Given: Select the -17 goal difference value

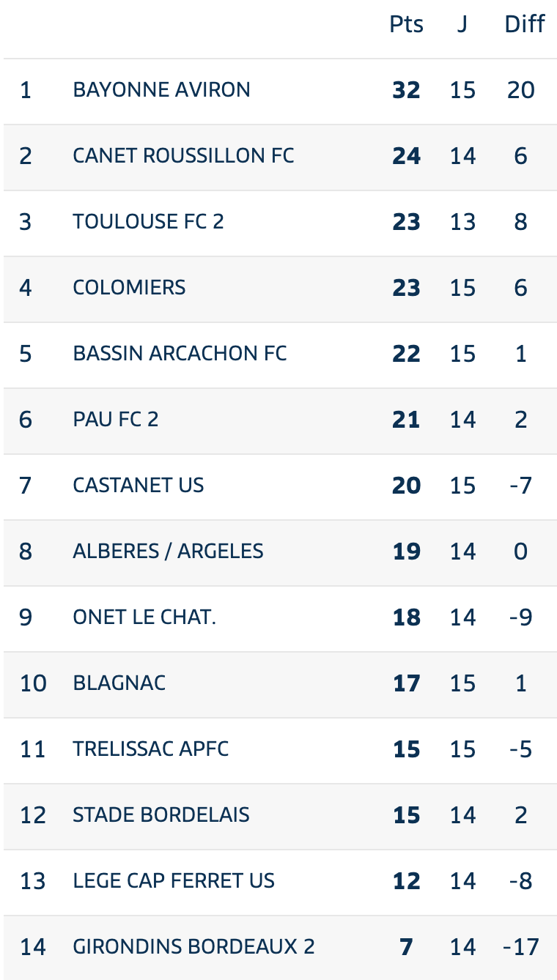Looking at the screenshot, I should pos(521,947).
